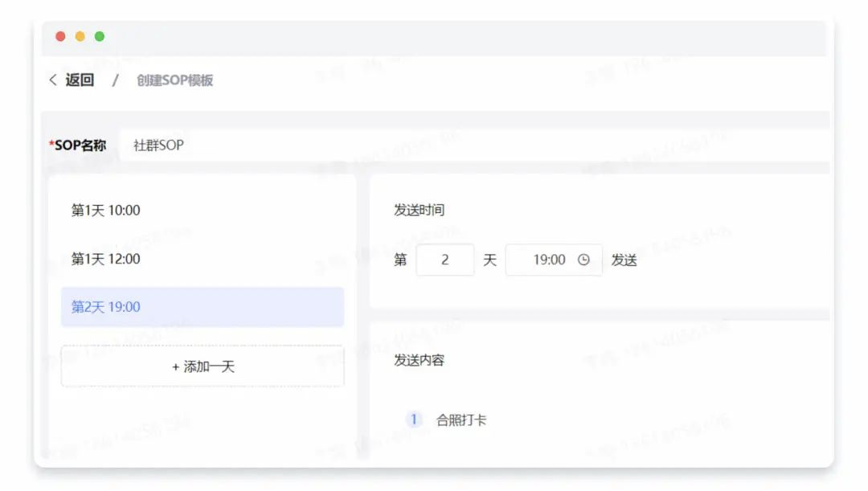This screenshot has width=868, height=491.
Task: Open the clock icon time picker
Action: coord(583,260)
